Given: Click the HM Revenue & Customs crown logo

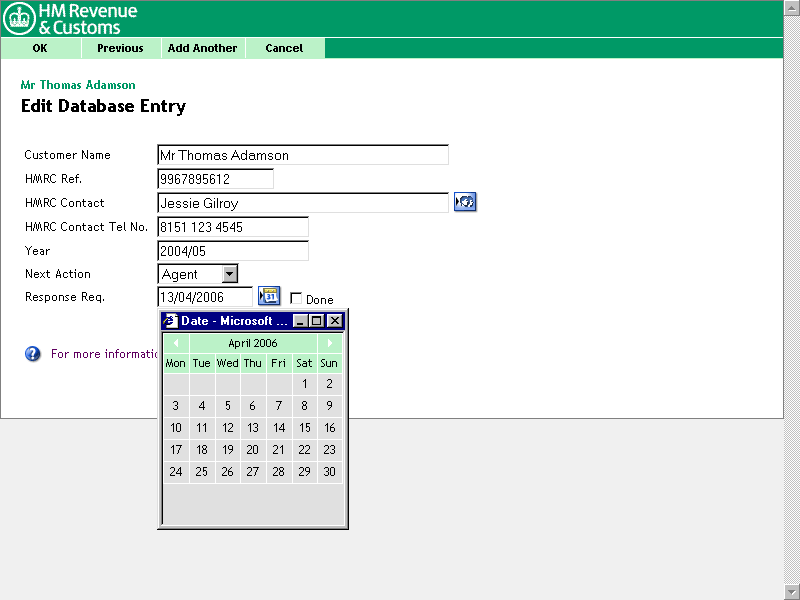Looking at the screenshot, I should pyautogui.click(x=20, y=19).
